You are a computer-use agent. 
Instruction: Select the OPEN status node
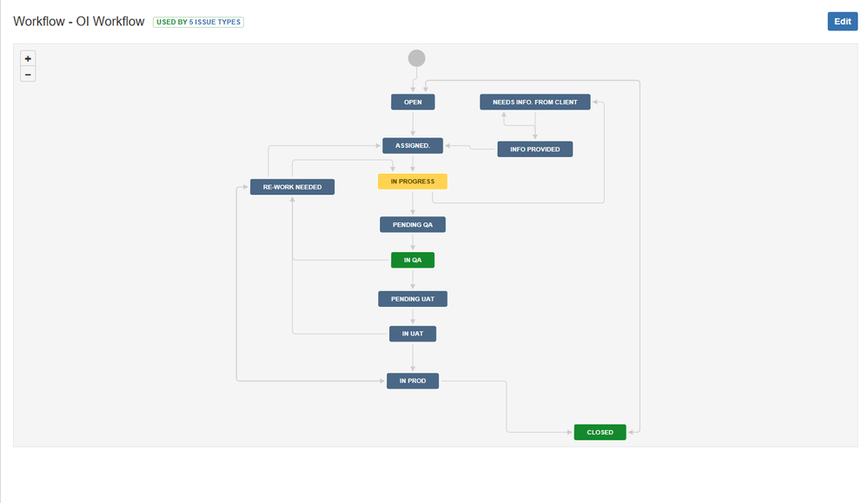point(413,102)
